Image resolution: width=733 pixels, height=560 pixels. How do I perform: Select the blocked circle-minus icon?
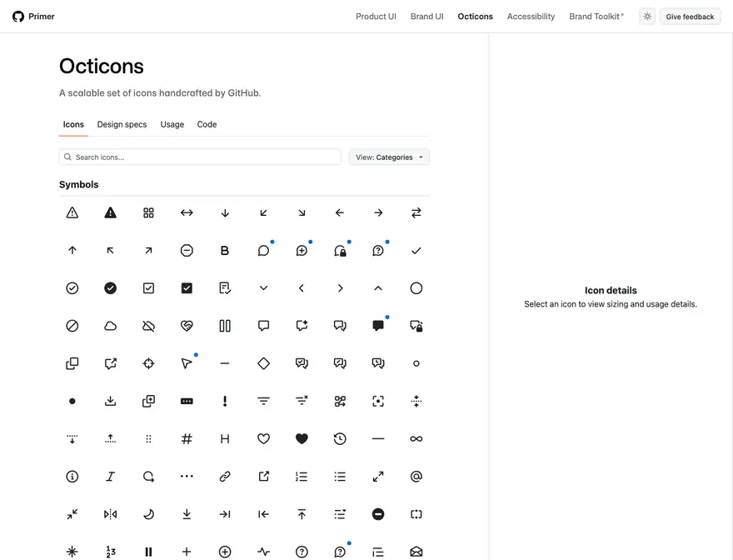pyautogui.click(x=187, y=251)
